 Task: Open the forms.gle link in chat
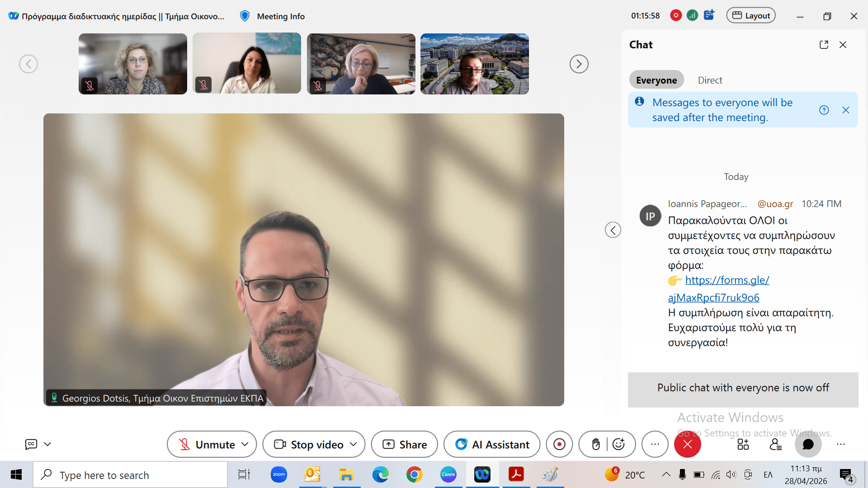727,280
